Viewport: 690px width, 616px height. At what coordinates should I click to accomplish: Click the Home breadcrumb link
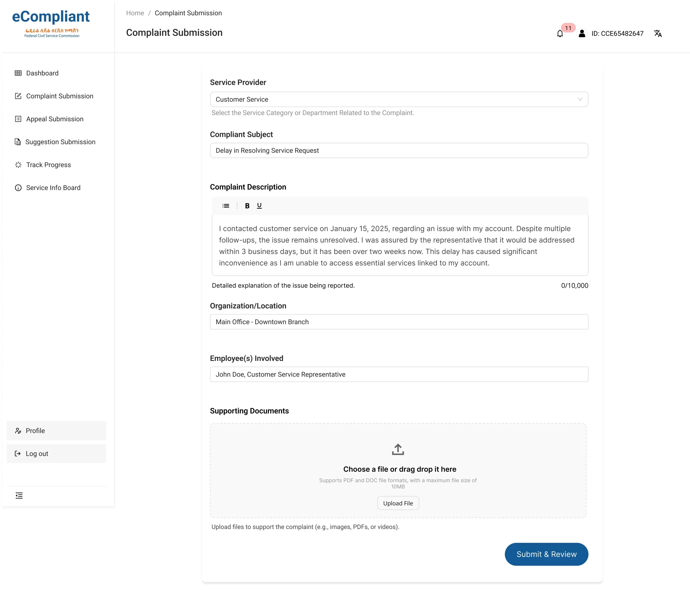tap(135, 13)
